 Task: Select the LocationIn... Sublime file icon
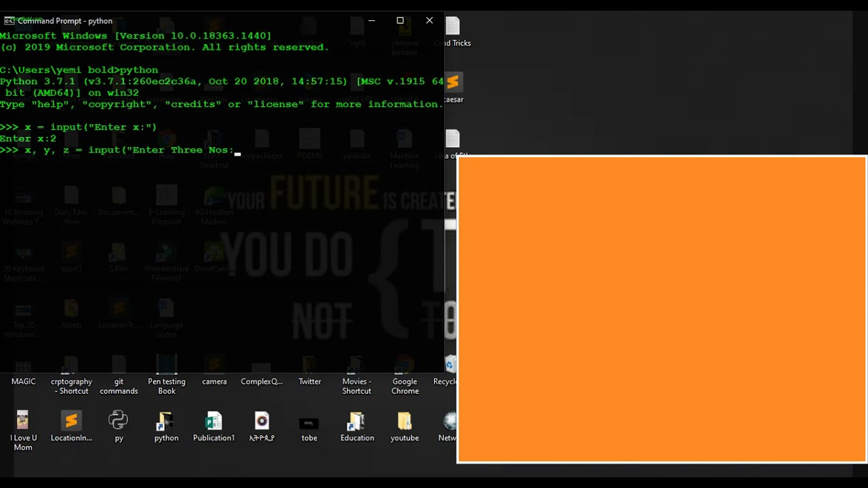point(71,420)
